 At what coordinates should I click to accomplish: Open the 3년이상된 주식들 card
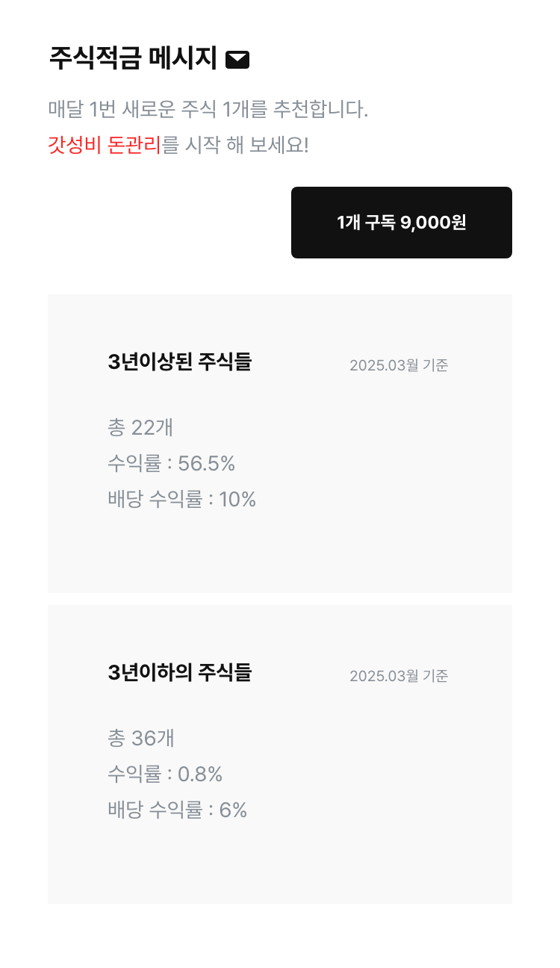tap(280, 444)
